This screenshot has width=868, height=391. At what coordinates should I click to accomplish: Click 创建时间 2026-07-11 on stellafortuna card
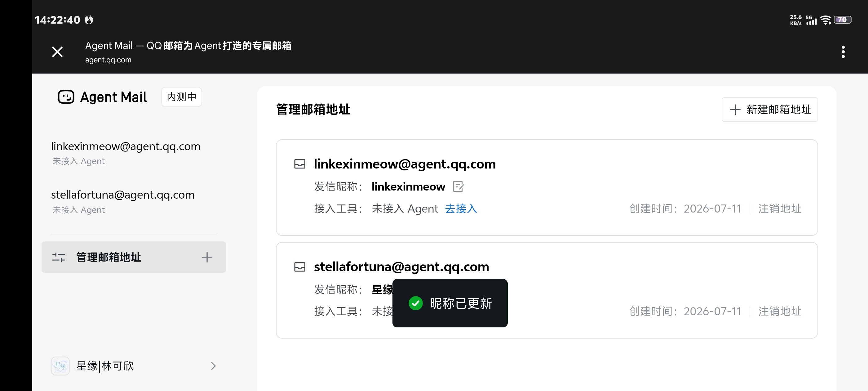click(x=685, y=311)
